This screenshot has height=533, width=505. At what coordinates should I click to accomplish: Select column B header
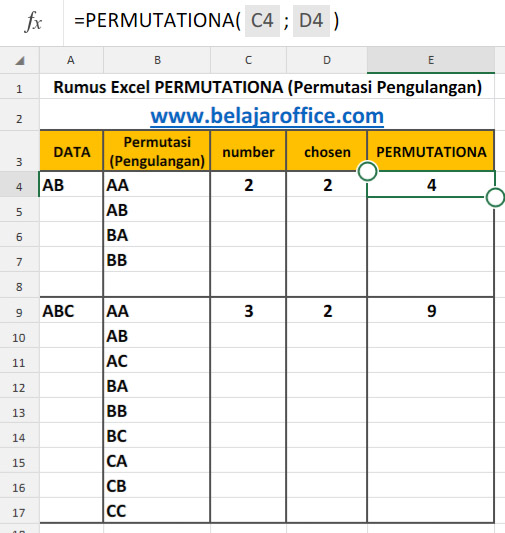[157, 60]
